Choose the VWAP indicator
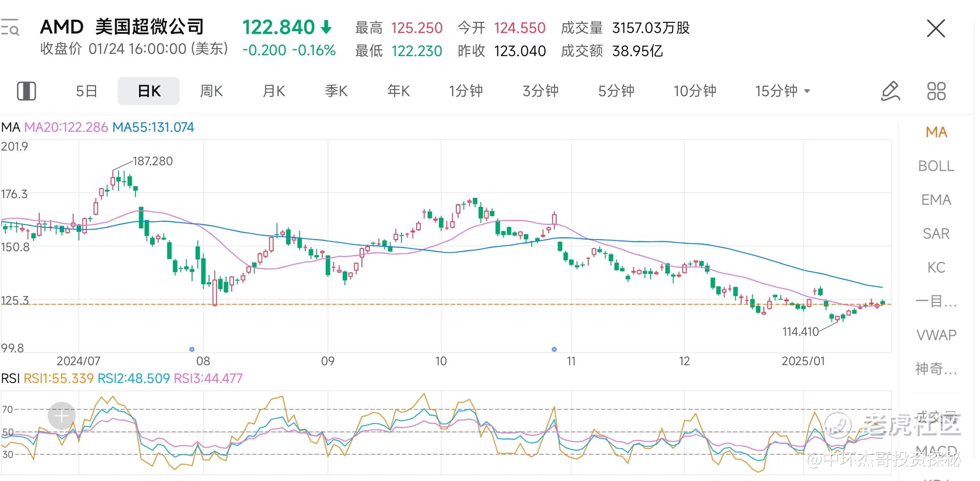 click(936, 335)
